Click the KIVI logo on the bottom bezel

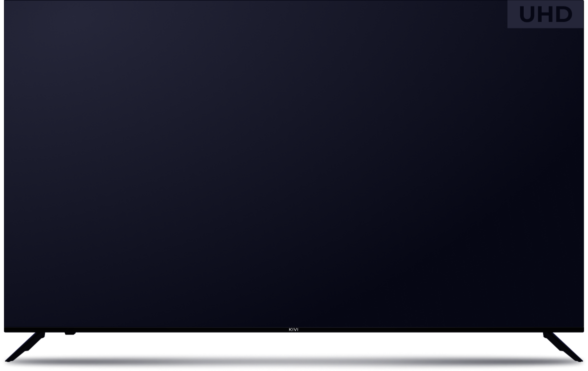pos(294,329)
